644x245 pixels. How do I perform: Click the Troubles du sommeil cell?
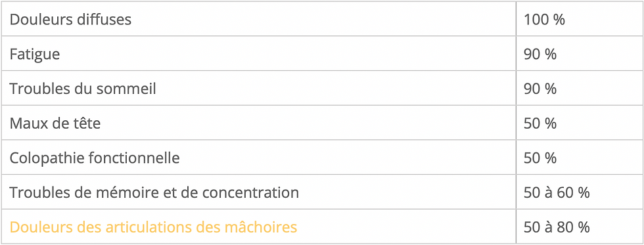point(258,88)
